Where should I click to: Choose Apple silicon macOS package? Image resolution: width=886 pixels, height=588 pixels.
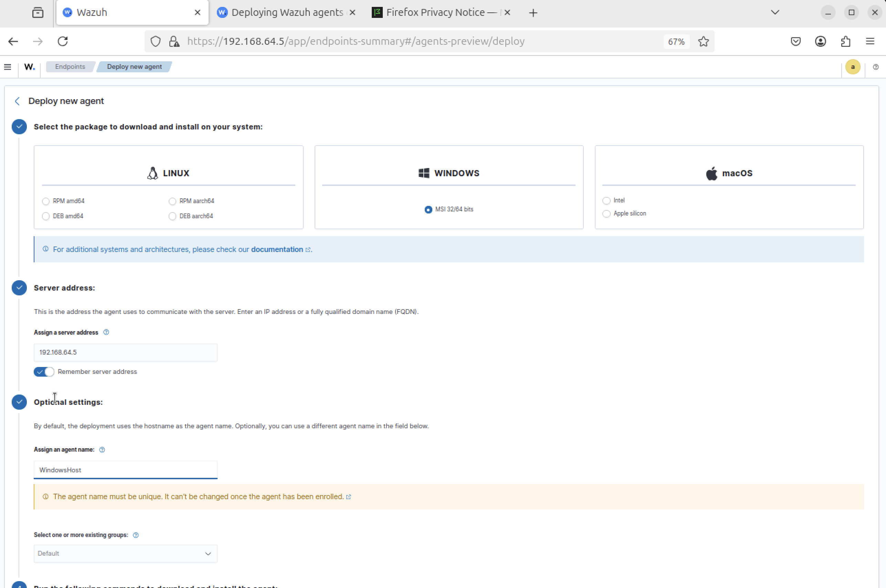pyautogui.click(x=606, y=214)
